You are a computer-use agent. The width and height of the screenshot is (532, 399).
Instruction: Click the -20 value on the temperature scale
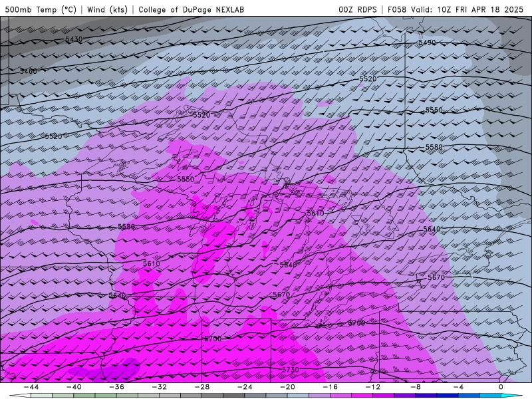coord(287,387)
